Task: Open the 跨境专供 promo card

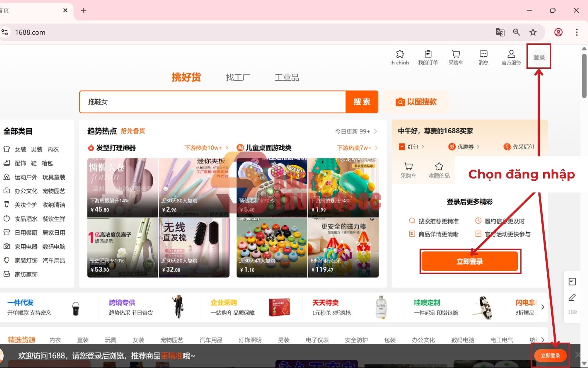Action: click(147, 307)
